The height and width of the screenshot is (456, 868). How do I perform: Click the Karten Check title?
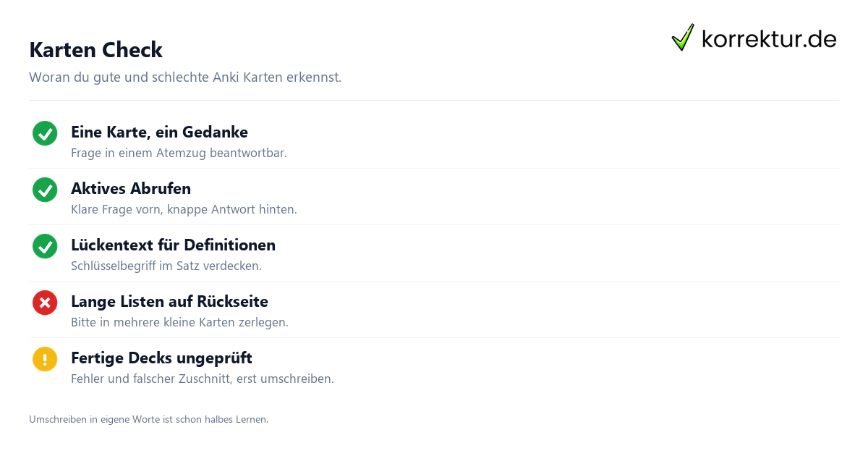(x=95, y=50)
